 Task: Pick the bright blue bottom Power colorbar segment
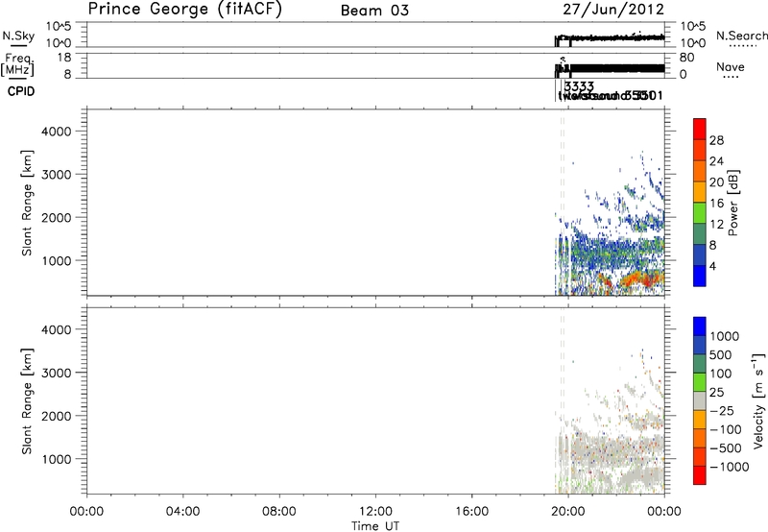[700, 277]
